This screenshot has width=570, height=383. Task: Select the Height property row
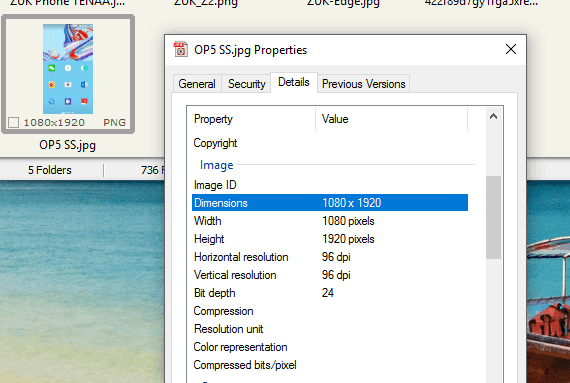[x=330, y=239]
